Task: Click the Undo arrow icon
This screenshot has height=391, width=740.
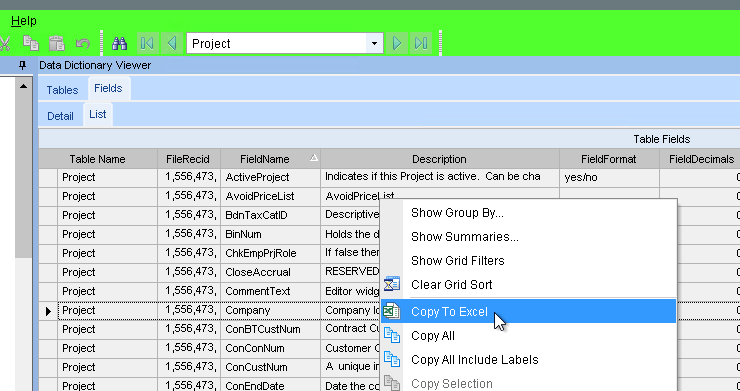Action: pyautogui.click(x=83, y=44)
